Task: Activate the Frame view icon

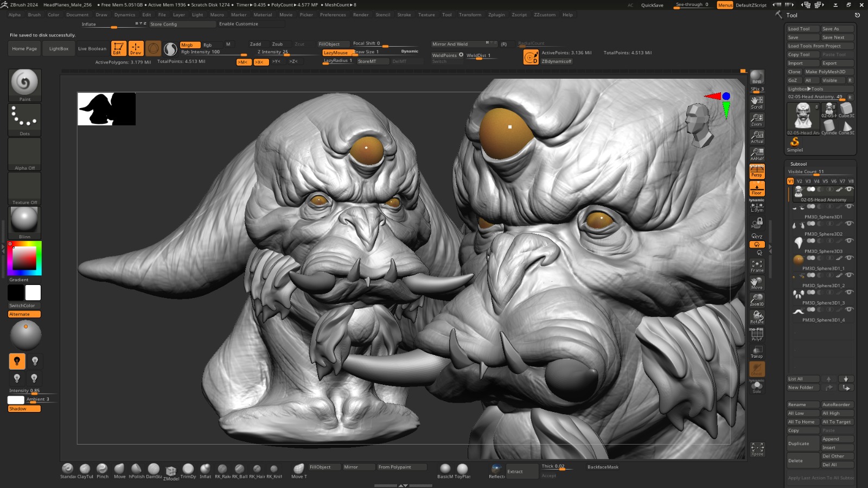Action: pos(757,265)
